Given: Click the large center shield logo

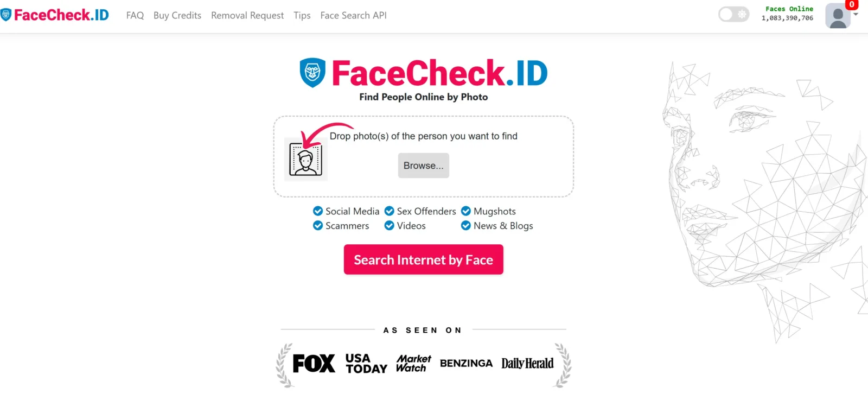Looking at the screenshot, I should [x=312, y=71].
